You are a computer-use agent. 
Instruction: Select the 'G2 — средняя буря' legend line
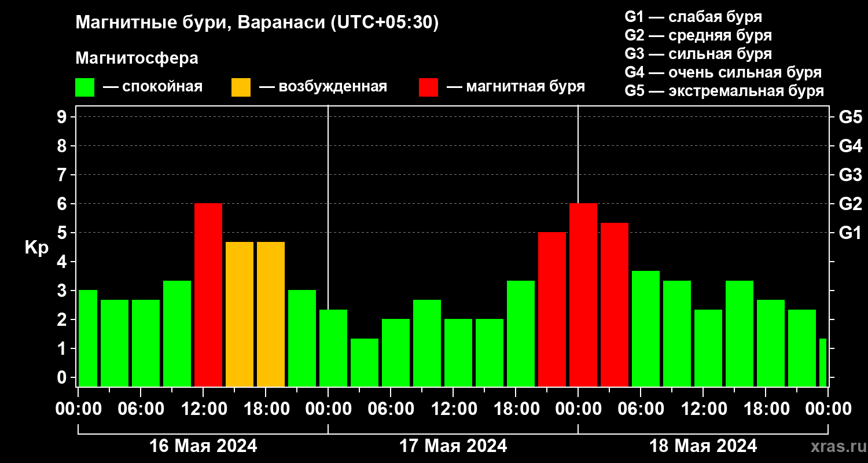click(698, 35)
